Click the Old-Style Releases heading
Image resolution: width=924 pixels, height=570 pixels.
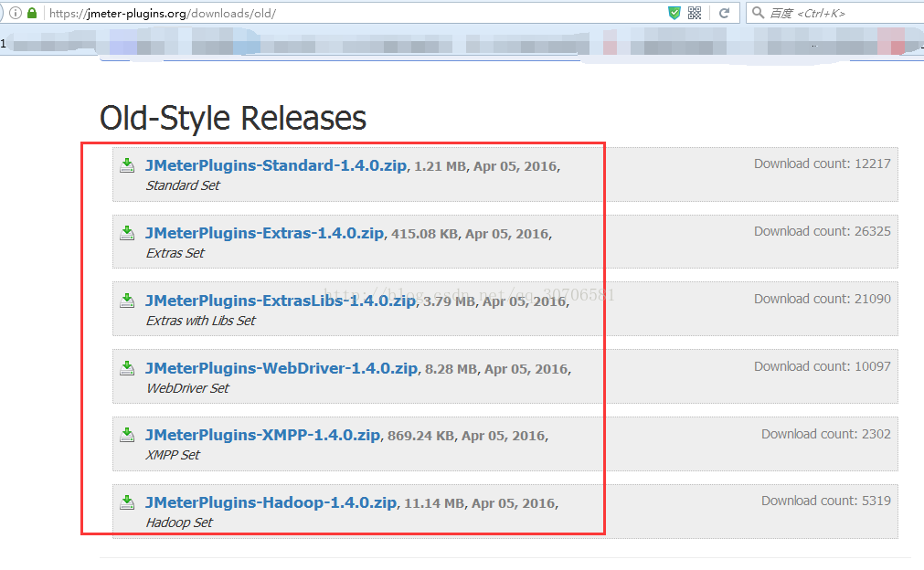(233, 118)
